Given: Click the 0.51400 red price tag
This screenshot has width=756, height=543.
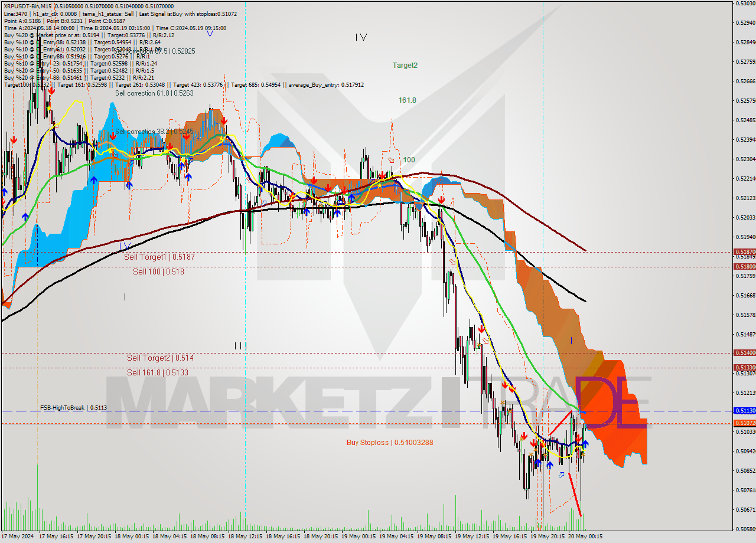Looking at the screenshot, I should click(x=744, y=353).
